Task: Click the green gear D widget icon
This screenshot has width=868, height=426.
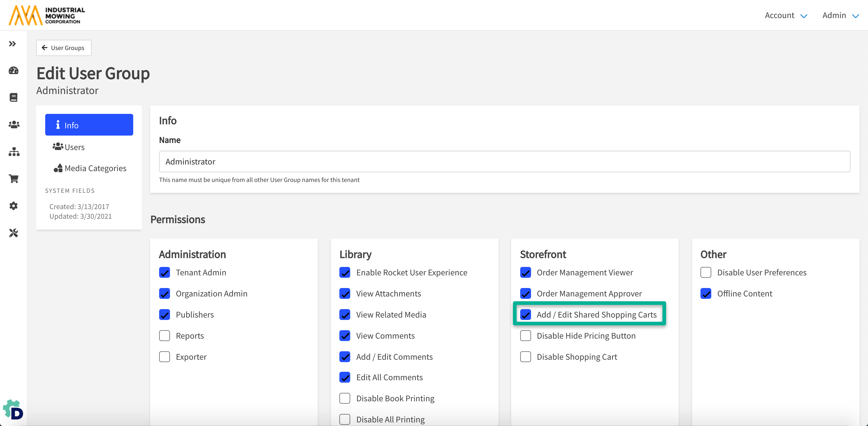Action: click(x=13, y=410)
